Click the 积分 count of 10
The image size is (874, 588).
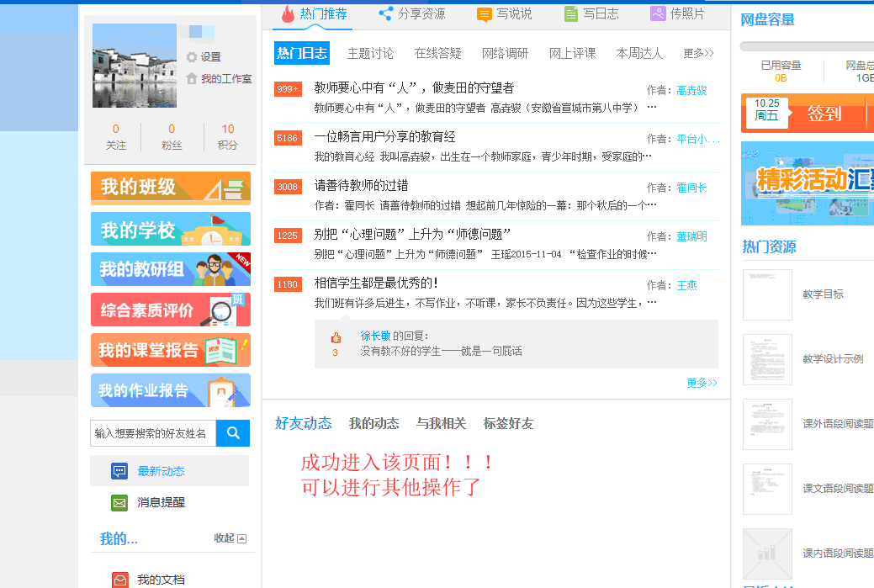228,129
